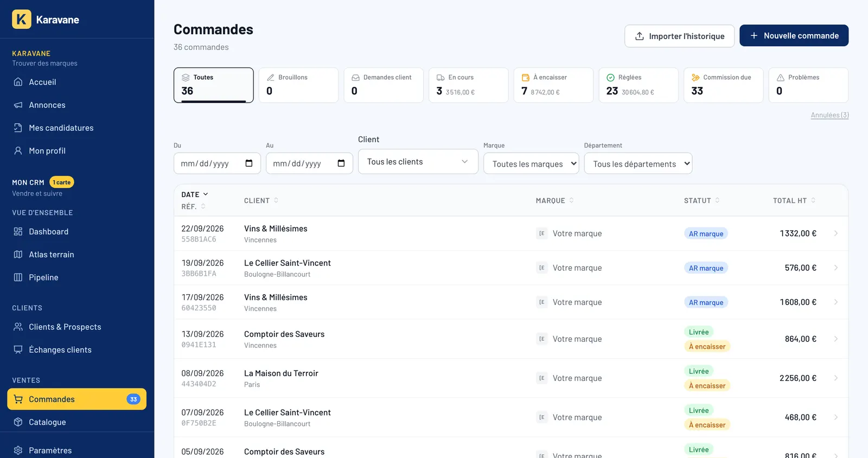Open the calendar picker in Du field
This screenshot has height=458, width=868.
(249, 163)
